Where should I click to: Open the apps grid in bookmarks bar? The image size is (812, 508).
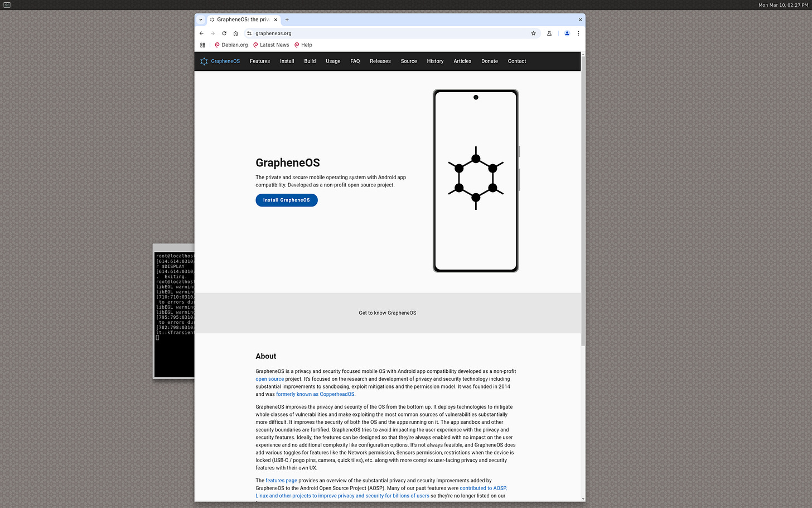pyautogui.click(x=202, y=45)
